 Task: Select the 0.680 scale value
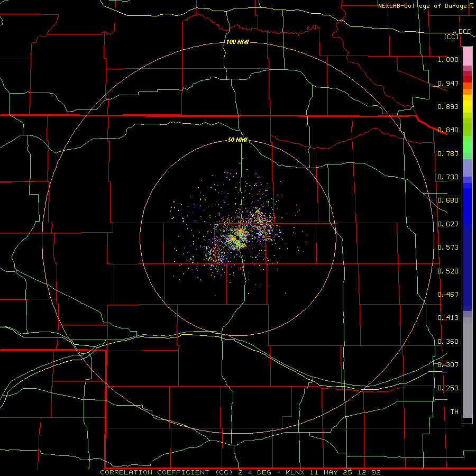448,200
